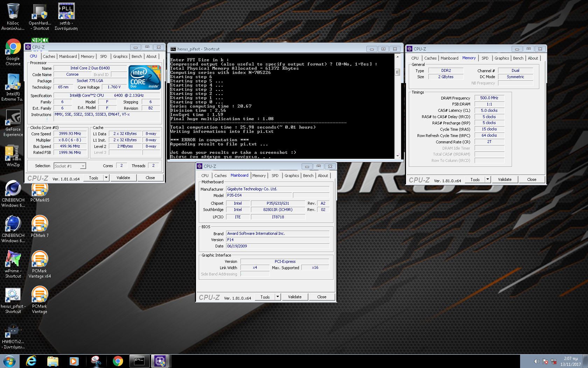Open PCMark Vantage x64 icon
Image resolution: width=588 pixels, height=368 pixels.
pyautogui.click(x=40, y=265)
